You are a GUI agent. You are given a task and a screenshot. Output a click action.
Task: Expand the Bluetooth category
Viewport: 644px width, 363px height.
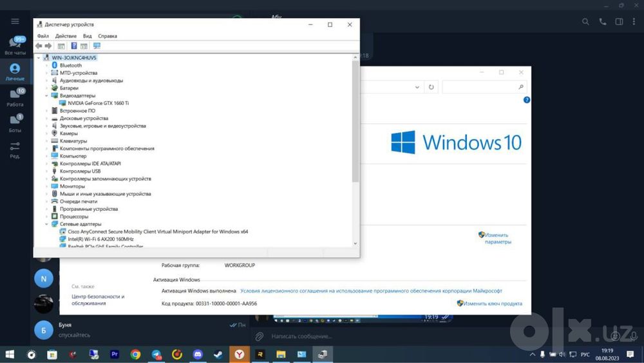pos(47,65)
